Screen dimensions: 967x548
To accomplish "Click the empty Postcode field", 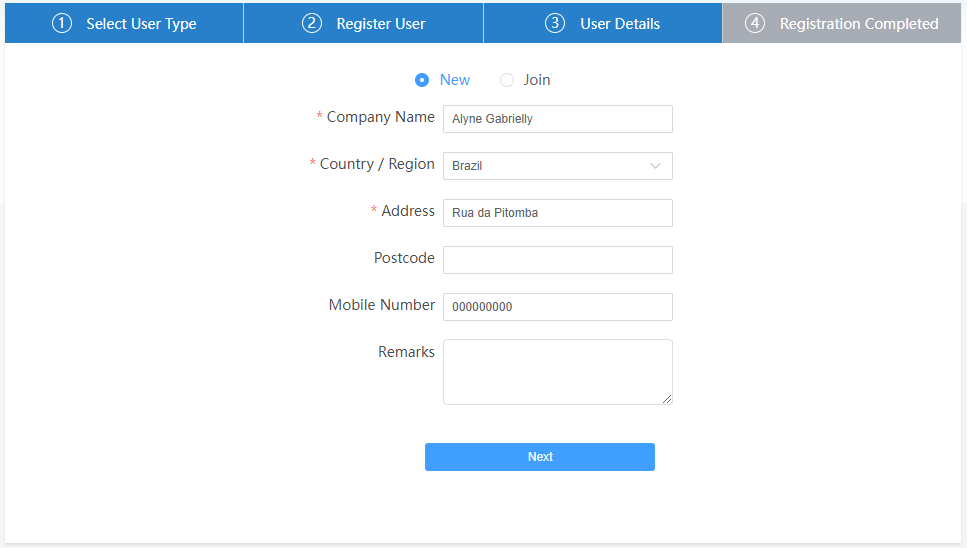I will coord(557,260).
